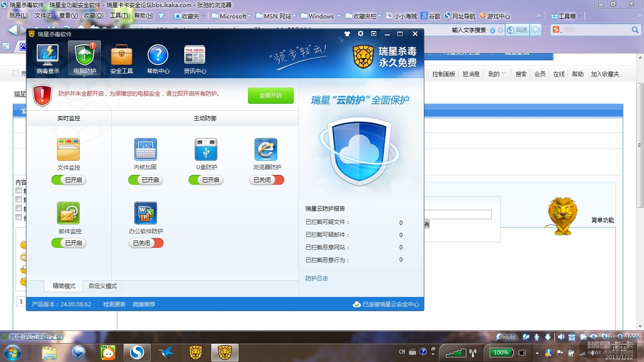Switch to 精简模式 tab

64,286
